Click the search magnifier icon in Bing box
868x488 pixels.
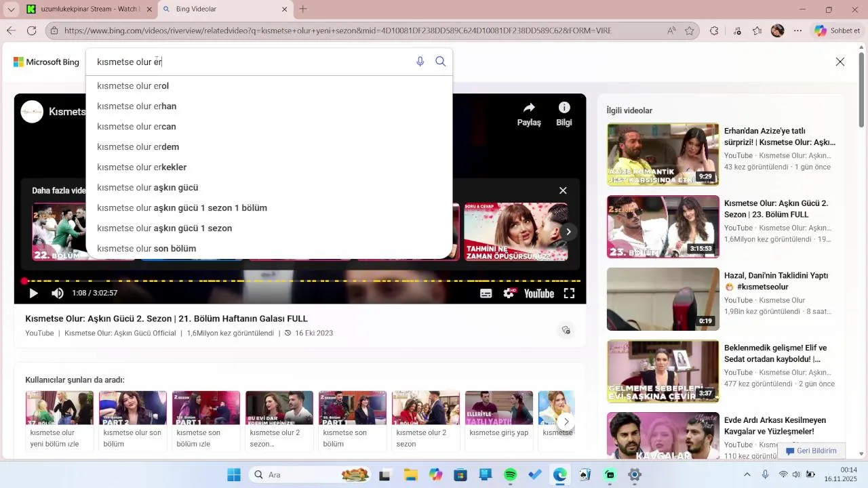[441, 62]
